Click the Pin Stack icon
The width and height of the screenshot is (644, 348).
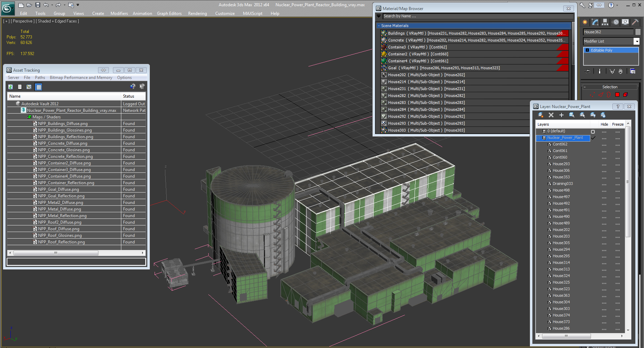click(588, 71)
